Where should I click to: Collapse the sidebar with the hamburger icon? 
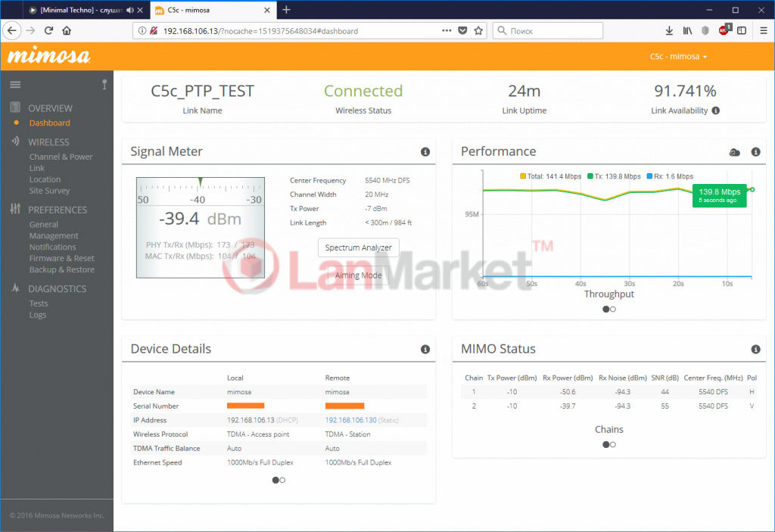pos(15,84)
